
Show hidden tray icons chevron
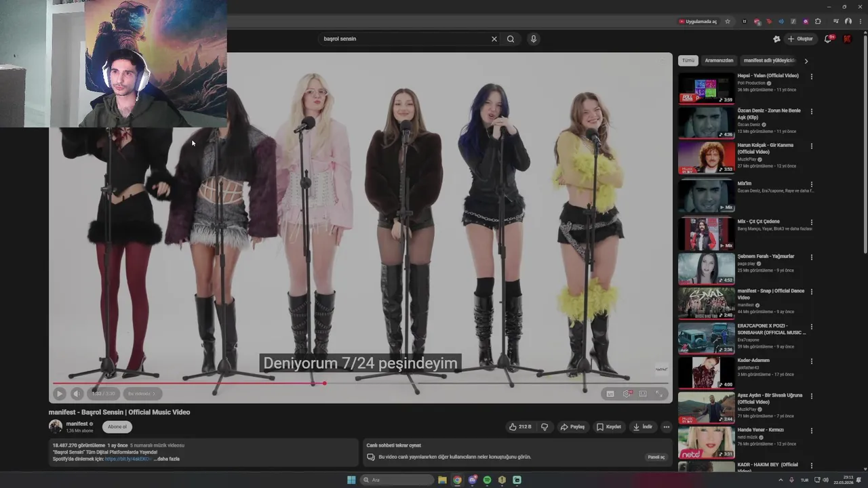[x=780, y=480]
